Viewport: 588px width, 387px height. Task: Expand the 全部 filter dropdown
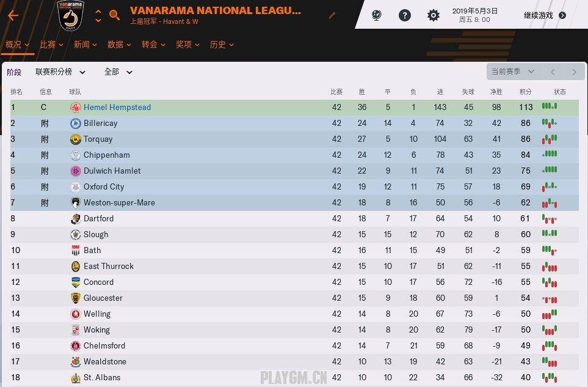coord(118,72)
